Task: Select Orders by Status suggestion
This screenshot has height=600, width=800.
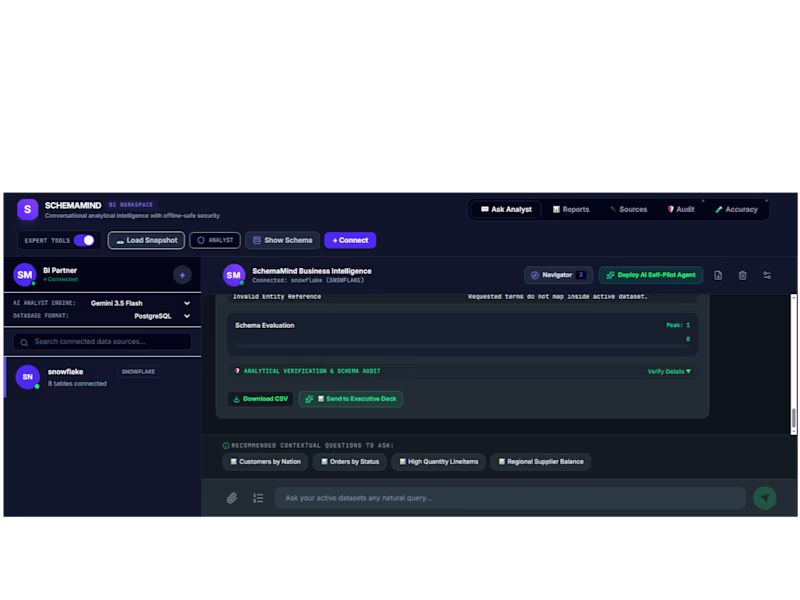Action: click(350, 462)
